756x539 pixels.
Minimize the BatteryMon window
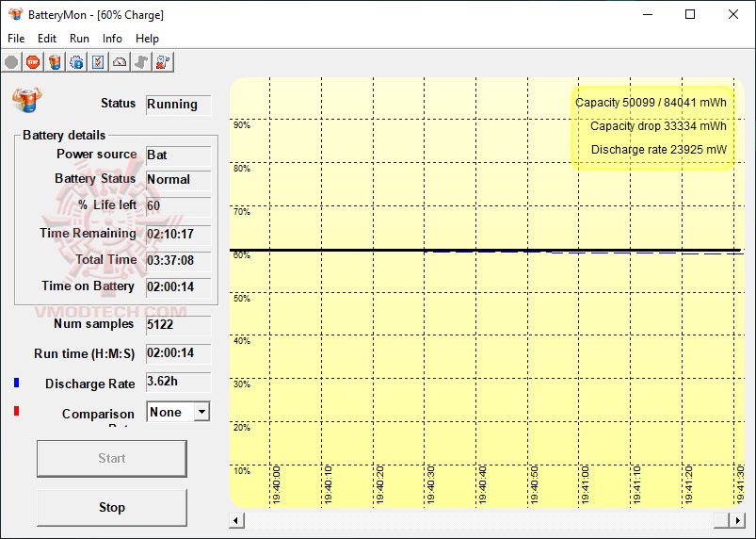[x=648, y=14]
